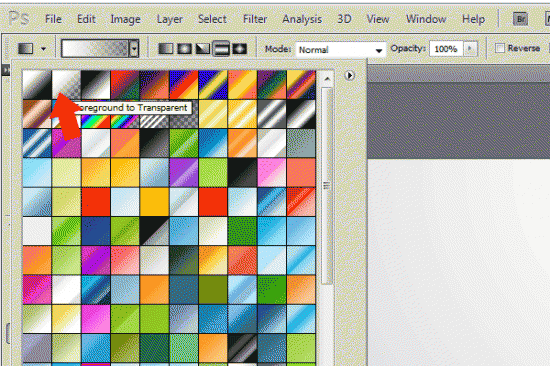Select the Linear Gradient style icon
This screenshot has height=366, width=550.
point(166,48)
